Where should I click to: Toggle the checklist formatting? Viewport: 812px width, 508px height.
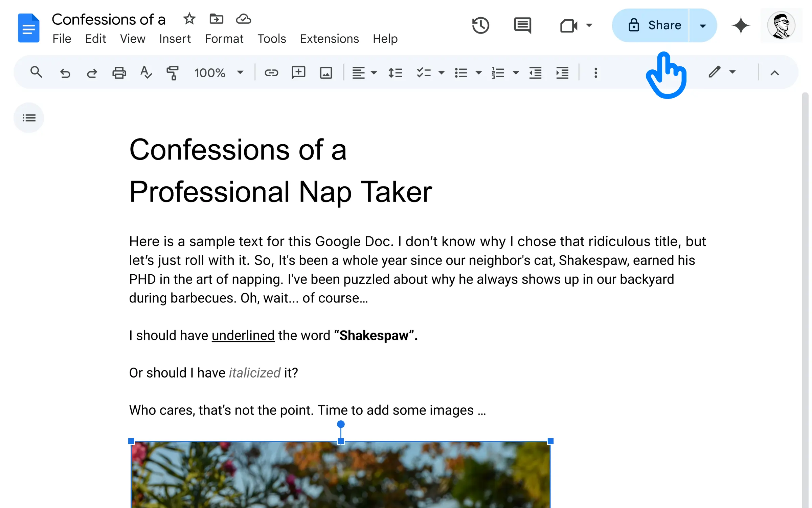[x=424, y=73]
